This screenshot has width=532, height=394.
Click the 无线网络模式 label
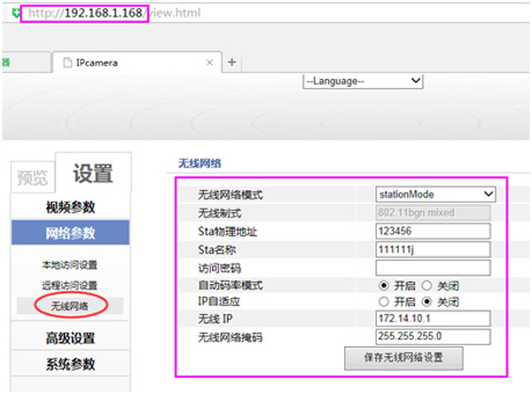pyautogui.click(x=231, y=194)
